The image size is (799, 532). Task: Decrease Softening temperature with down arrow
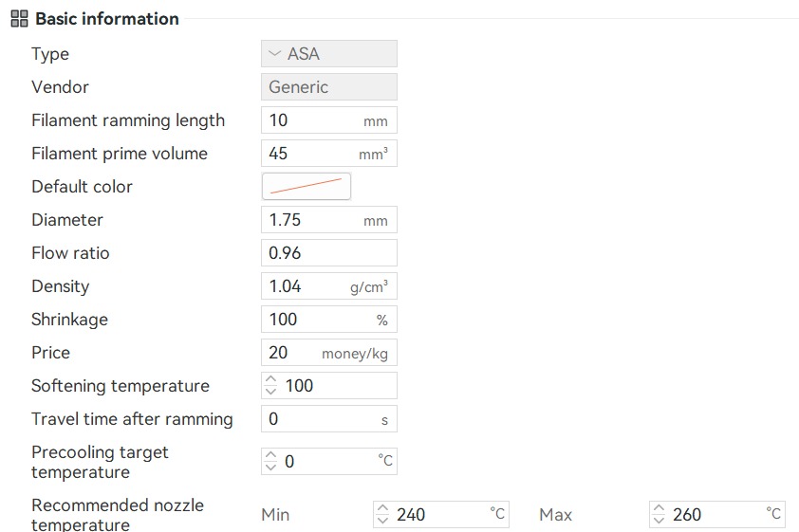point(271,392)
